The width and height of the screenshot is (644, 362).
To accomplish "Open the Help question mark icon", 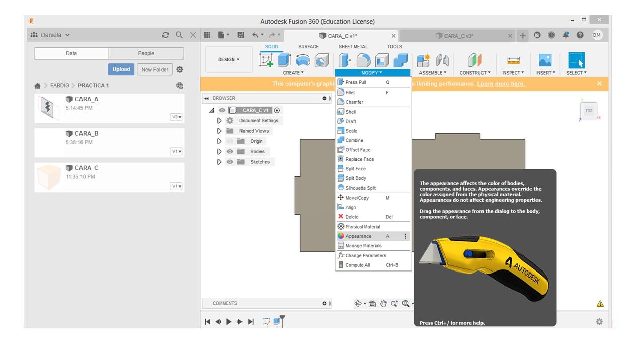I will pyautogui.click(x=580, y=35).
